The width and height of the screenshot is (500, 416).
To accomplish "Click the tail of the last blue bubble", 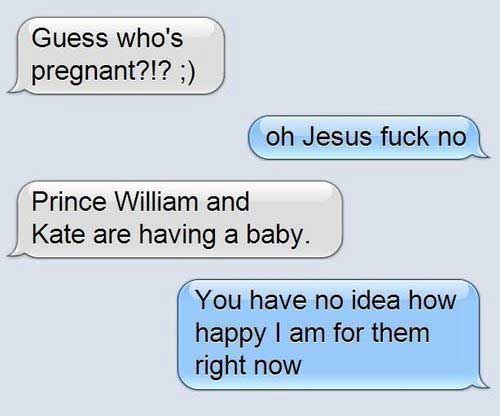I will pyautogui.click(x=483, y=384).
